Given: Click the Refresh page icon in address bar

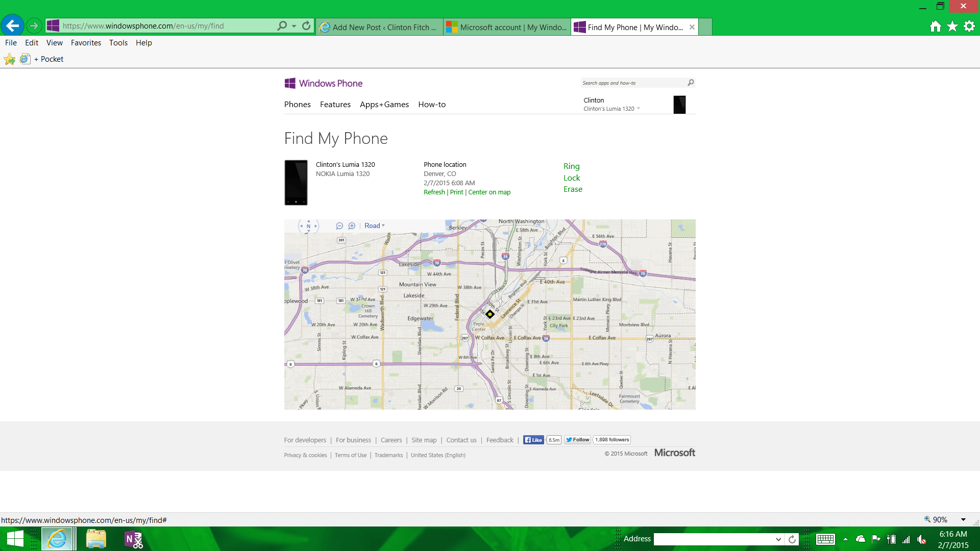Looking at the screenshot, I should coord(306,26).
